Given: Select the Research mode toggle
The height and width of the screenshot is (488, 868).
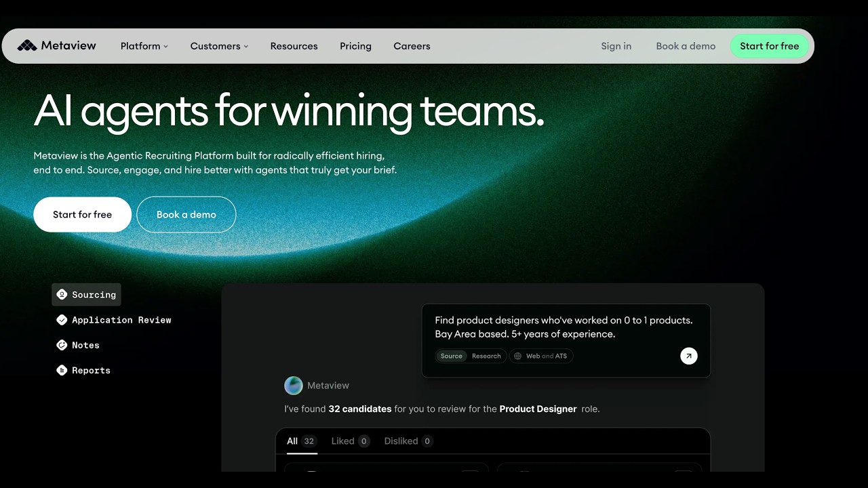Looking at the screenshot, I should (486, 356).
